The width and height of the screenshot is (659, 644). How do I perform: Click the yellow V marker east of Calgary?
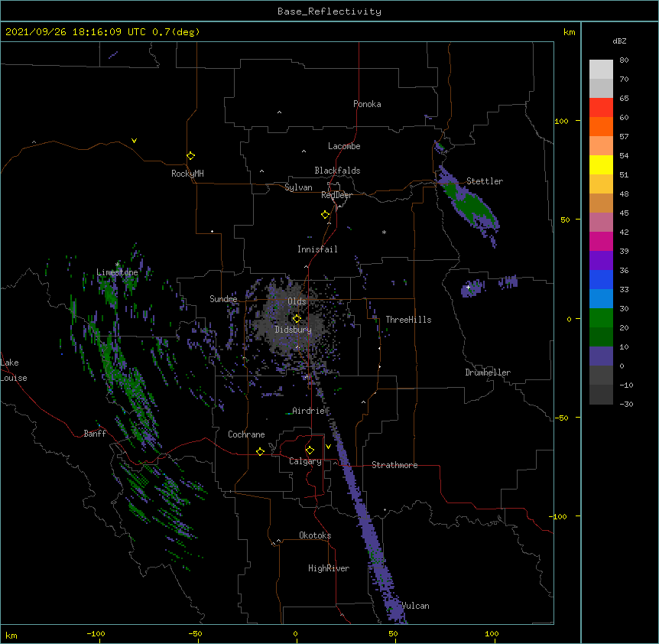328,447
